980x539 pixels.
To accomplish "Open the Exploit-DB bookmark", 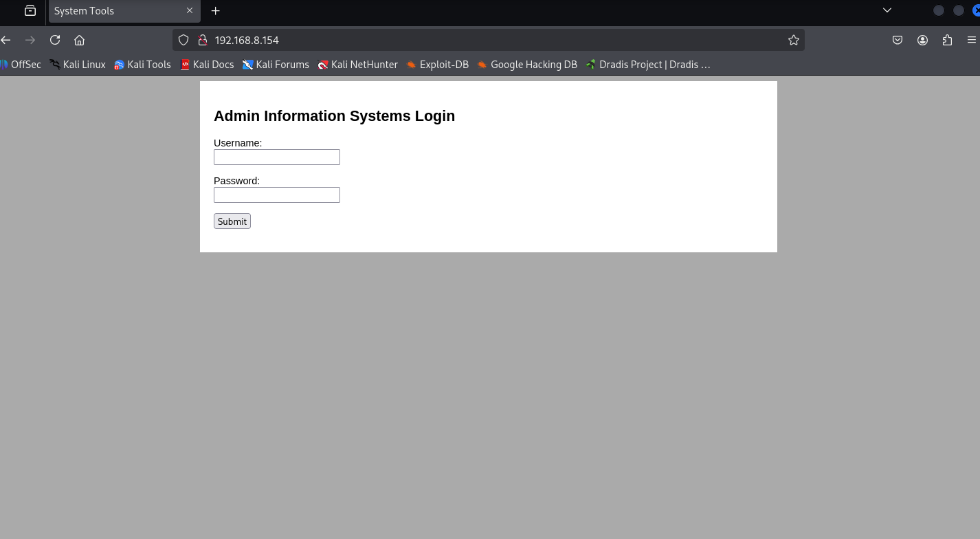I will tap(437, 65).
